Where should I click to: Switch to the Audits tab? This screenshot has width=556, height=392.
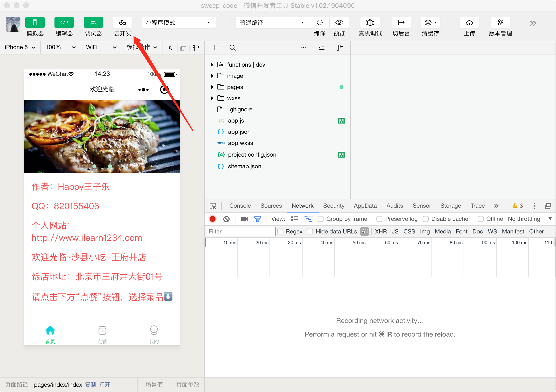395,206
